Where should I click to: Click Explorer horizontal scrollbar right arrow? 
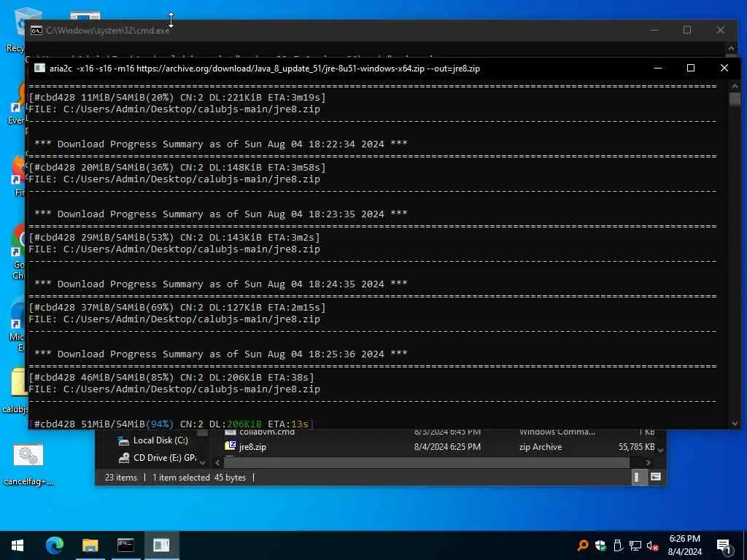click(648, 462)
